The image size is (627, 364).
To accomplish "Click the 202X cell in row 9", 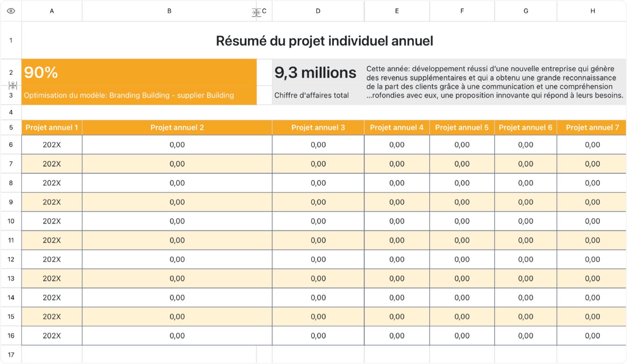I will (x=52, y=202).
